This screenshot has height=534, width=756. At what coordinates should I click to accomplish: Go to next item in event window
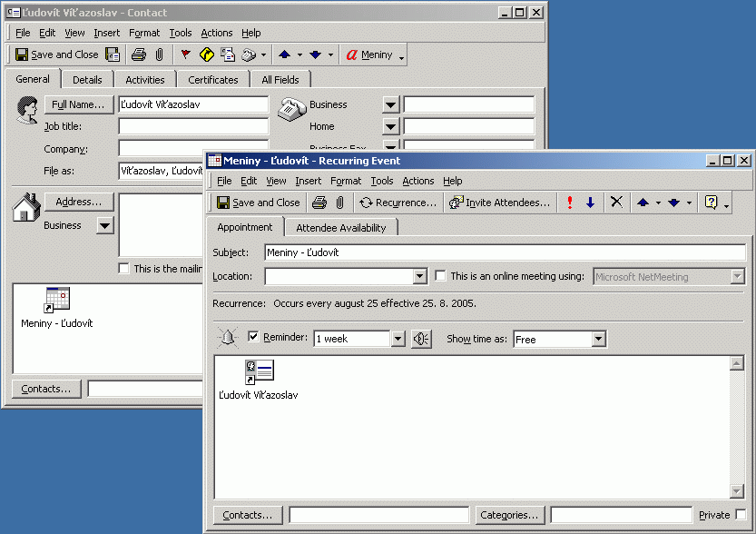point(674,203)
